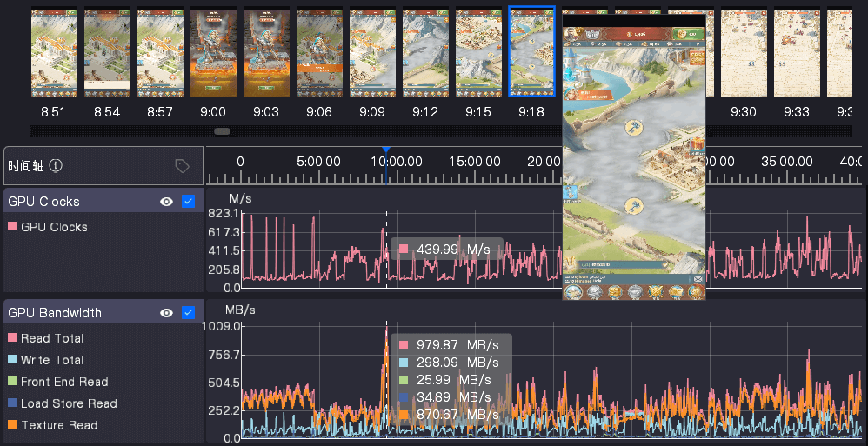Click the 439.99 M/s tooltip value
The width and height of the screenshot is (868, 446).
pos(453,249)
